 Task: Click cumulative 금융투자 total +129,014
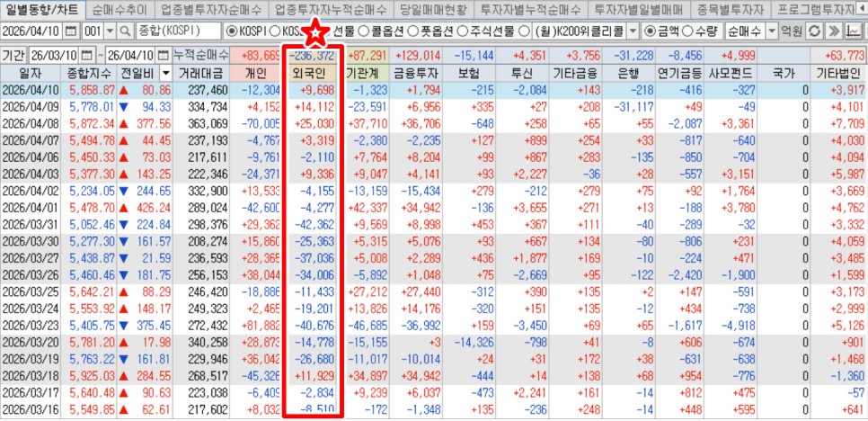click(x=415, y=56)
